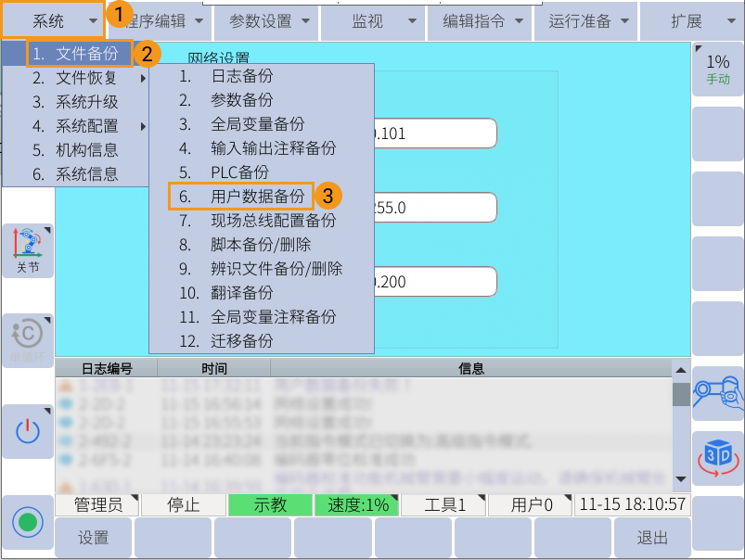This screenshot has width=745, height=560.
Task: Select 系统信息 menu entry
Action: coord(76,174)
